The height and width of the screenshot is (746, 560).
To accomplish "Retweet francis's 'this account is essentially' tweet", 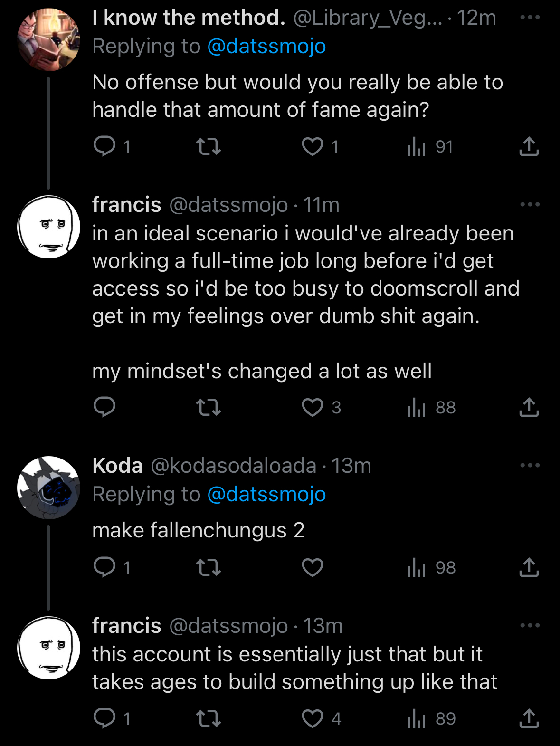I will pyautogui.click(x=209, y=718).
